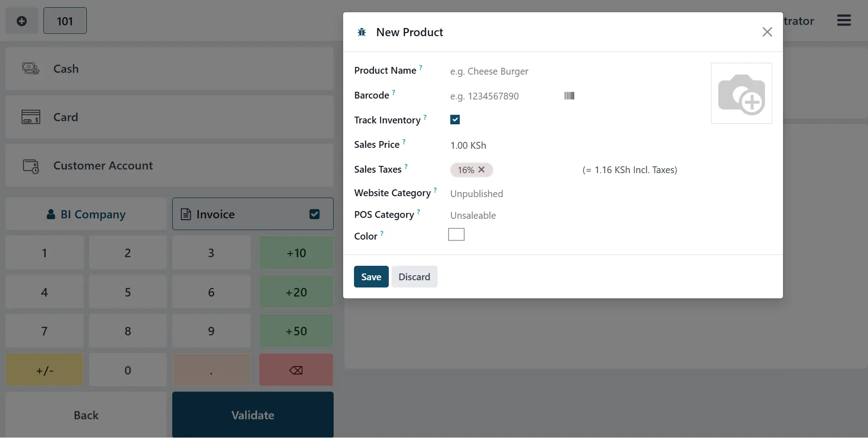Upload product image via camera icon
Viewport: 868px width, 438px height.
tap(741, 94)
